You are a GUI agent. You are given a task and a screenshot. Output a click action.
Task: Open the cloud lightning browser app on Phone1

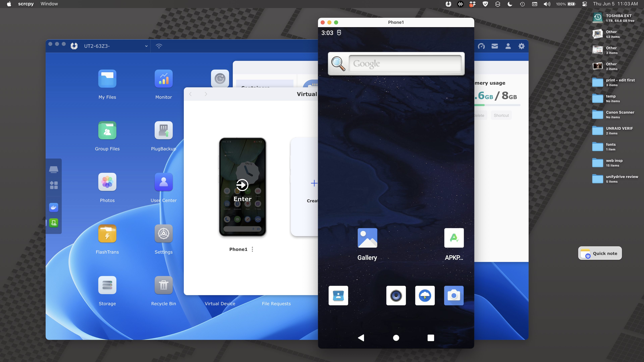tap(425, 295)
